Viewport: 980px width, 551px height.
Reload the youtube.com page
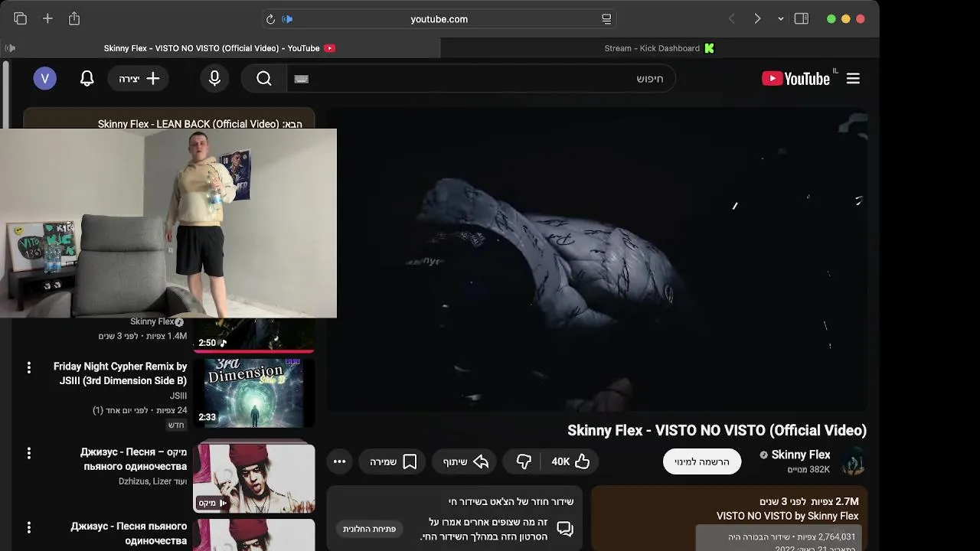point(270,19)
